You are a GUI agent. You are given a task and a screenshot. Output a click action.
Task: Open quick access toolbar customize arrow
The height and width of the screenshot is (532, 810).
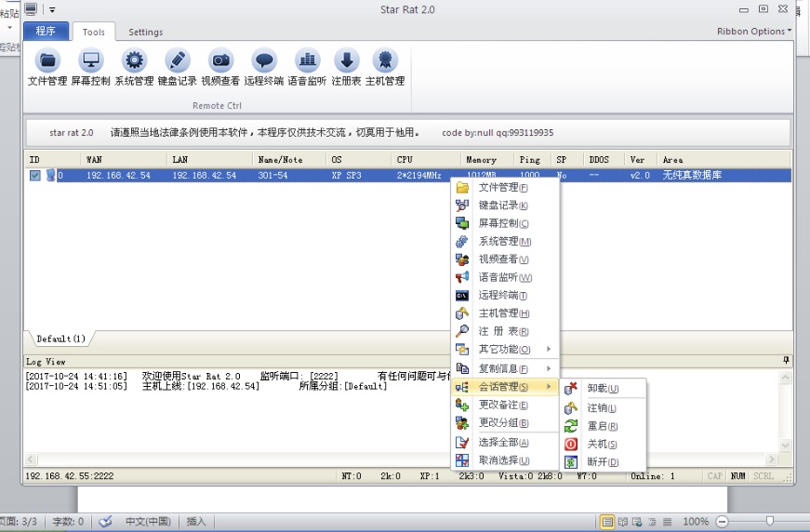coord(52,9)
